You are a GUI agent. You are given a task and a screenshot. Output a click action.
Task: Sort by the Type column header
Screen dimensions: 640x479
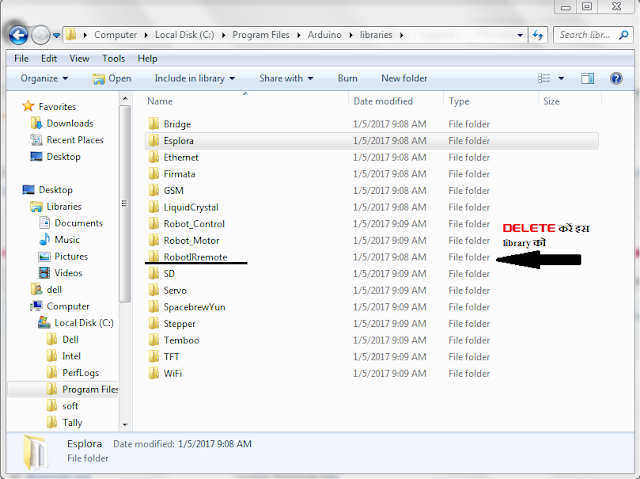point(459,101)
